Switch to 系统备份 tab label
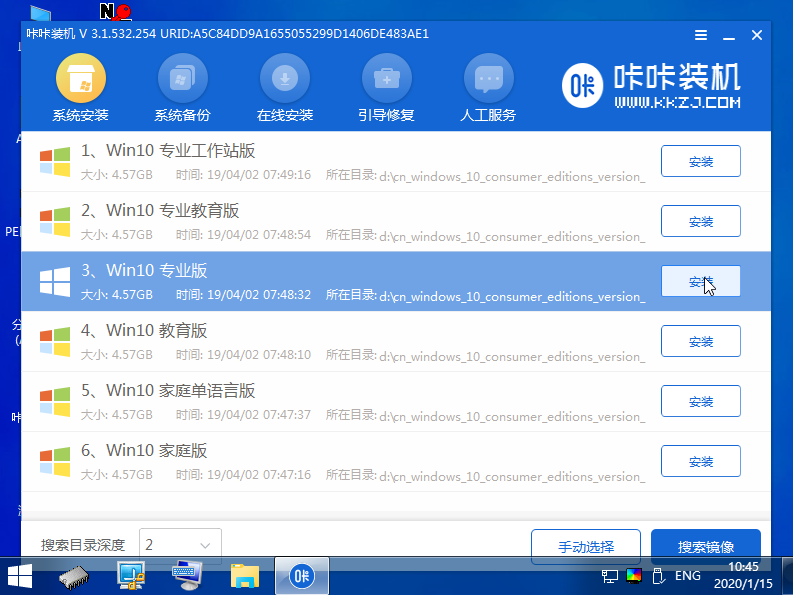 (183, 115)
